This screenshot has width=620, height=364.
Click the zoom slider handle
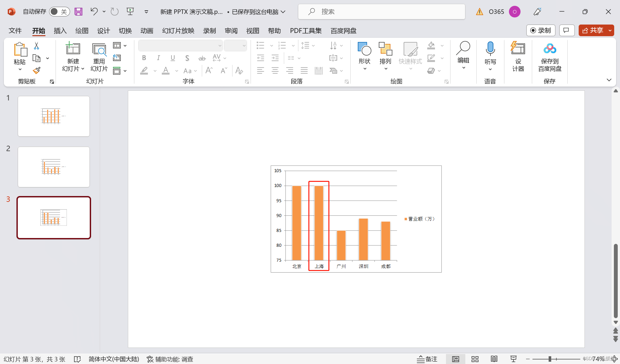pyautogui.click(x=550, y=359)
